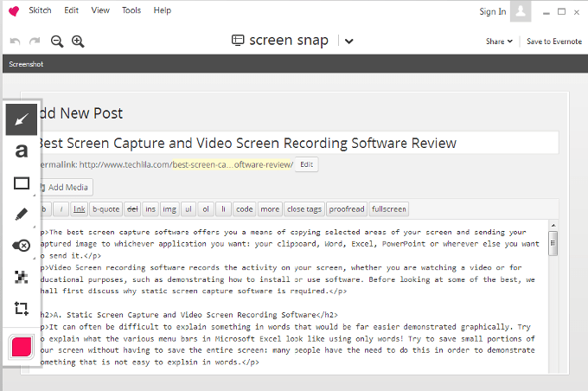Click the 'Add New Post' heading

[80, 113]
